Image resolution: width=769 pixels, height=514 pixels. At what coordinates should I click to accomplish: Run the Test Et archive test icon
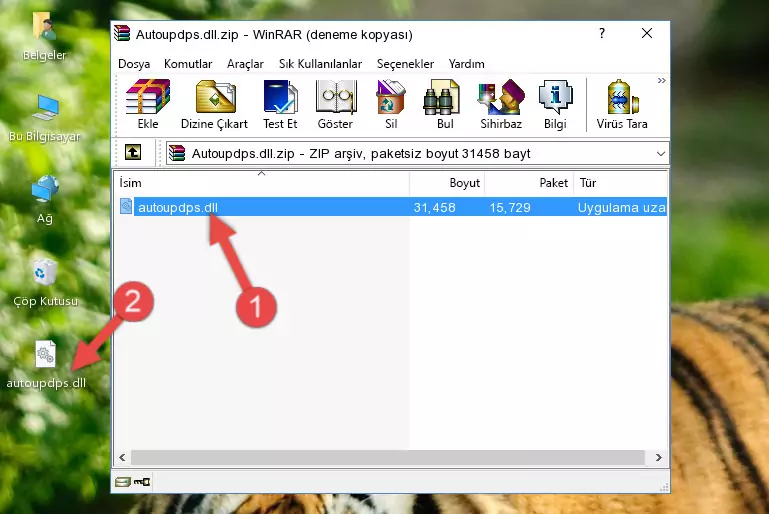coord(280,97)
